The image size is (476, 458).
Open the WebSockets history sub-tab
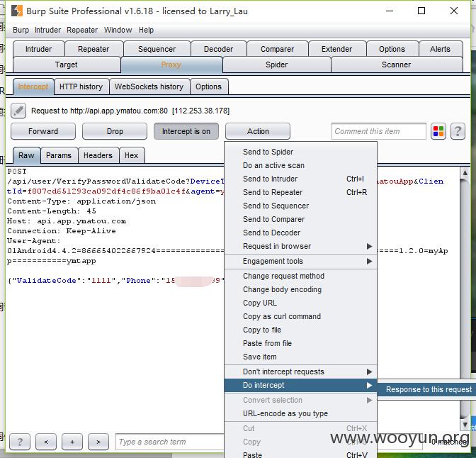tap(149, 86)
